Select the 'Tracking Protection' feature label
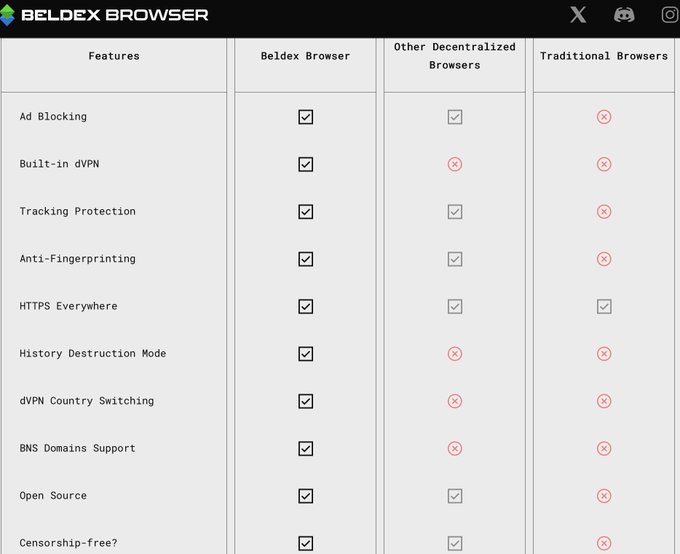Viewport: 680px width, 554px height. click(77, 211)
